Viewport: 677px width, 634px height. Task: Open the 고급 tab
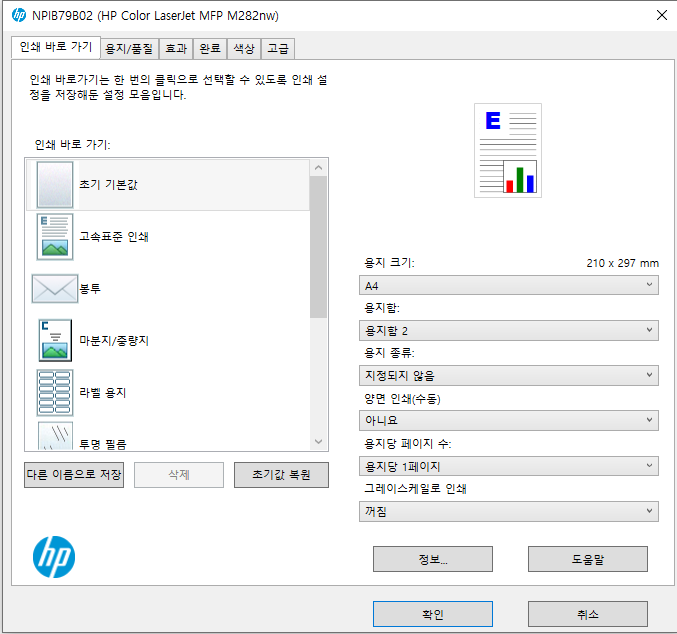point(278,48)
